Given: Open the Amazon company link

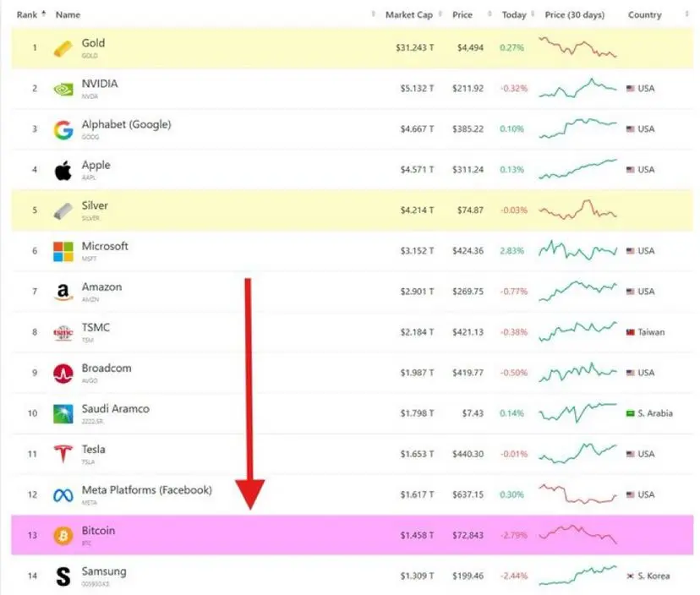Looking at the screenshot, I should [101, 287].
